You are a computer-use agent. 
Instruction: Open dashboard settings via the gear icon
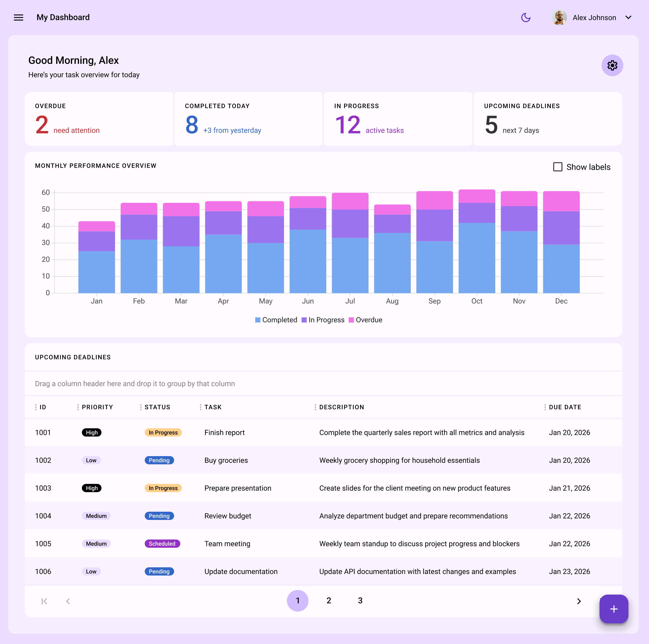(x=612, y=65)
